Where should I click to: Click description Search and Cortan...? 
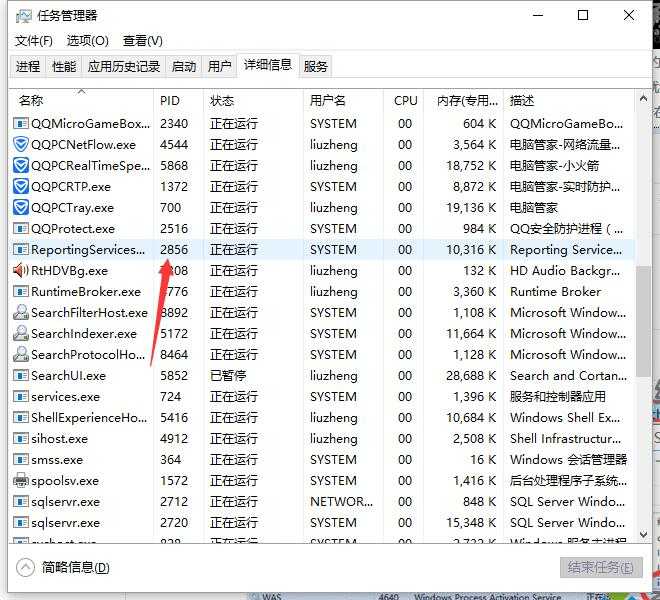pos(568,376)
